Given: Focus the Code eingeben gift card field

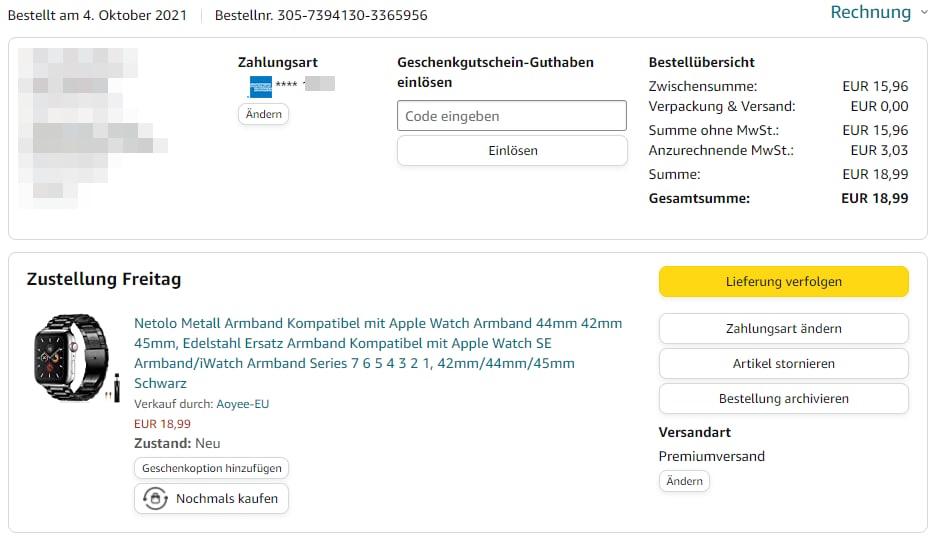Looking at the screenshot, I should [511, 116].
